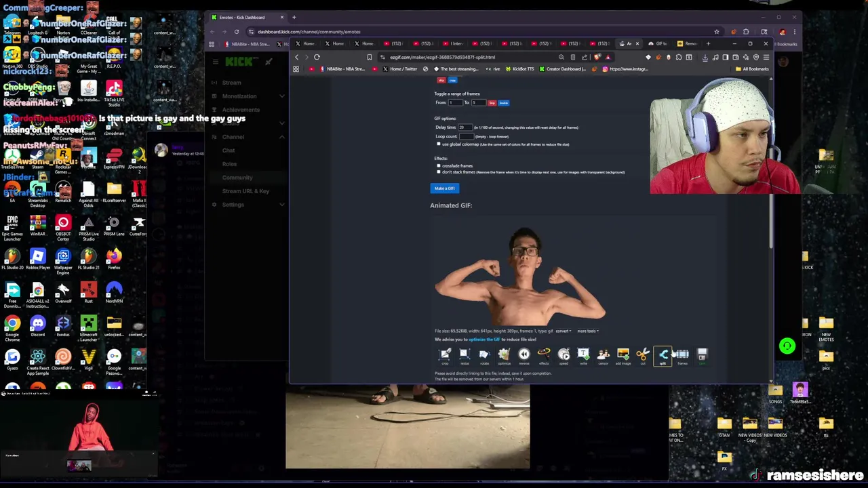Open the effects tool in ezgif
The height and width of the screenshot is (488, 868).
pos(544,356)
